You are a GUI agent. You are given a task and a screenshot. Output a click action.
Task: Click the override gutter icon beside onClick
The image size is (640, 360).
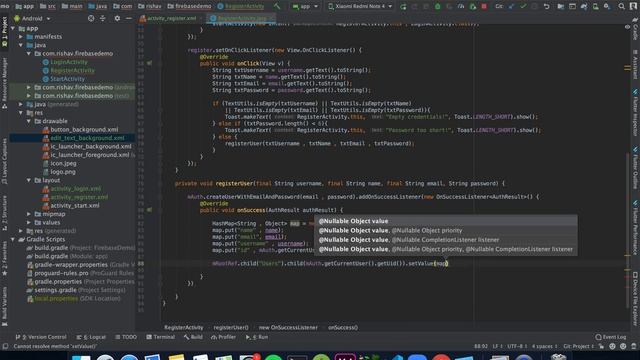(x=149, y=63)
